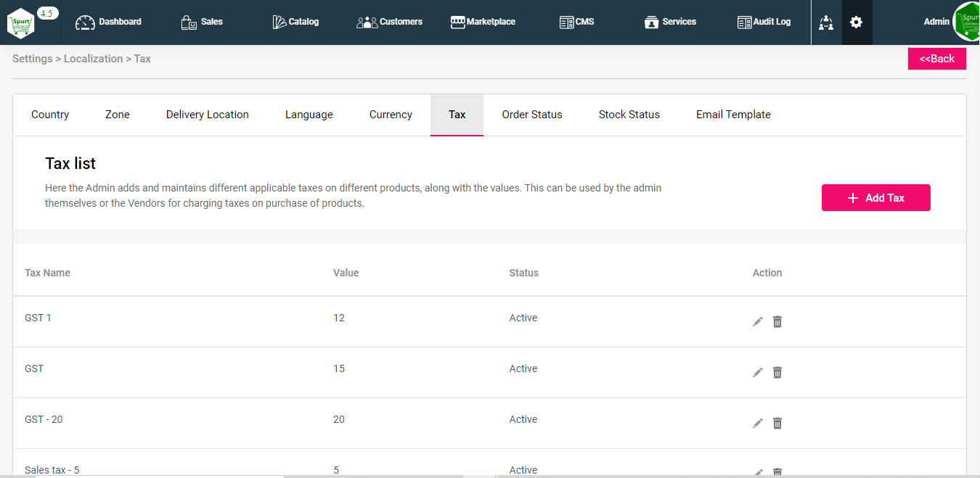Click the Add Tax button
Screen dimensions: 980x478
pos(876,197)
